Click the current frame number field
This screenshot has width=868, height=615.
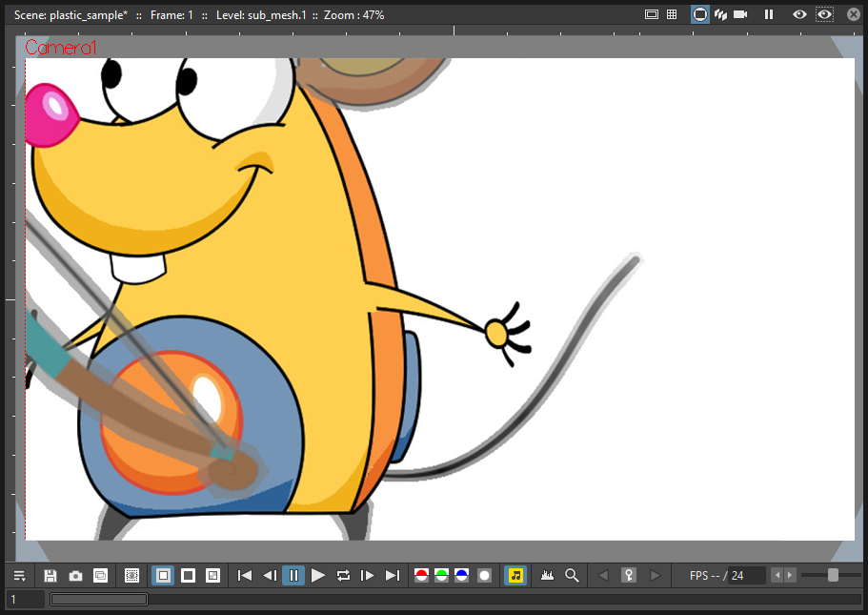[25, 600]
